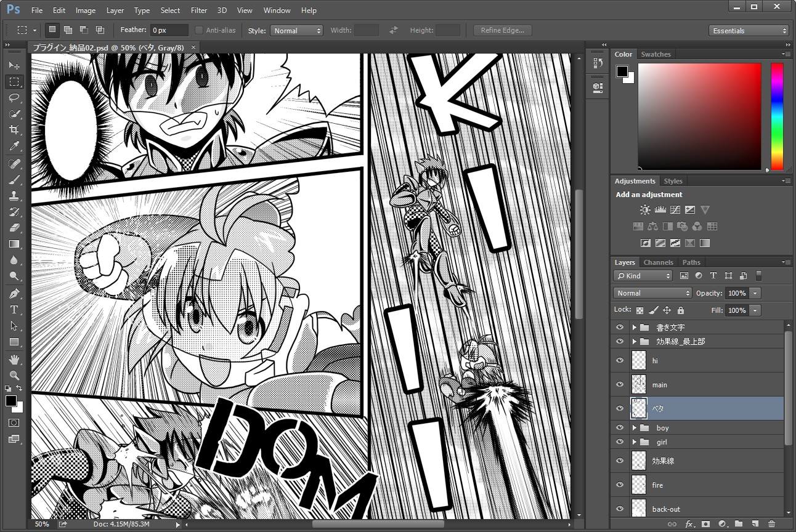The image size is (796, 532).
Task: Switch to the Swatches tab
Action: click(x=656, y=54)
